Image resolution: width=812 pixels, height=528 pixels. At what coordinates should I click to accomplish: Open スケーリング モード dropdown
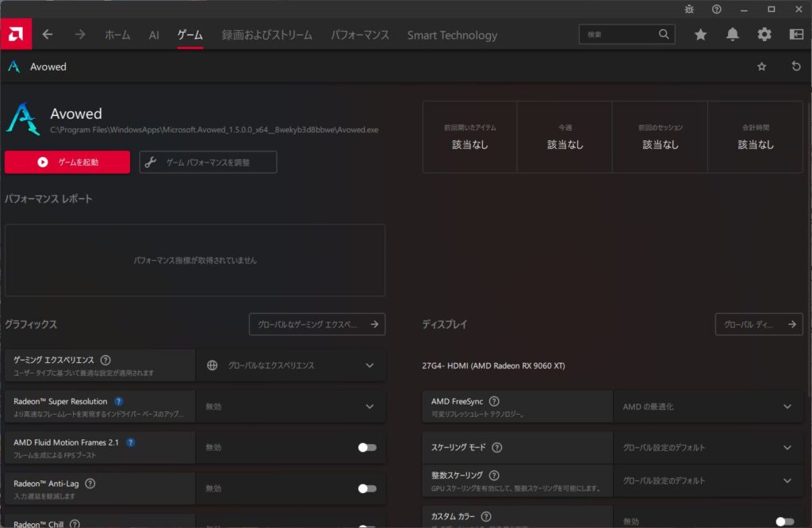coord(708,447)
